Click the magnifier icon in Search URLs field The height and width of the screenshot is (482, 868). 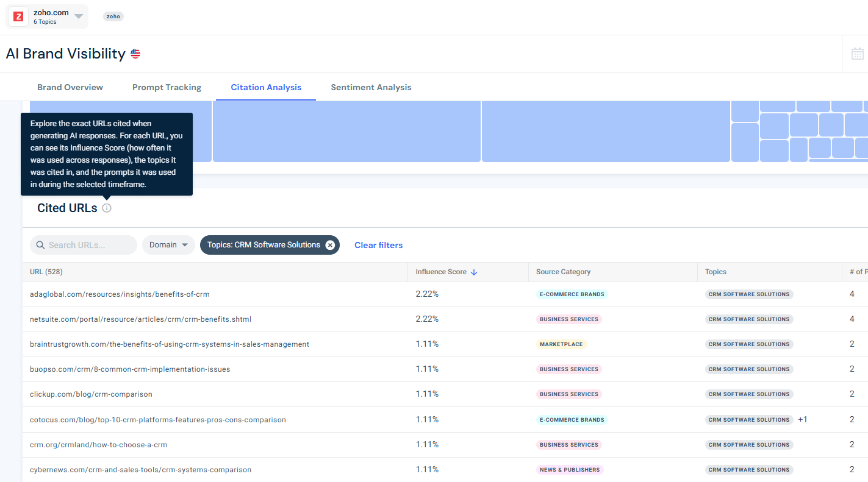pyautogui.click(x=40, y=245)
